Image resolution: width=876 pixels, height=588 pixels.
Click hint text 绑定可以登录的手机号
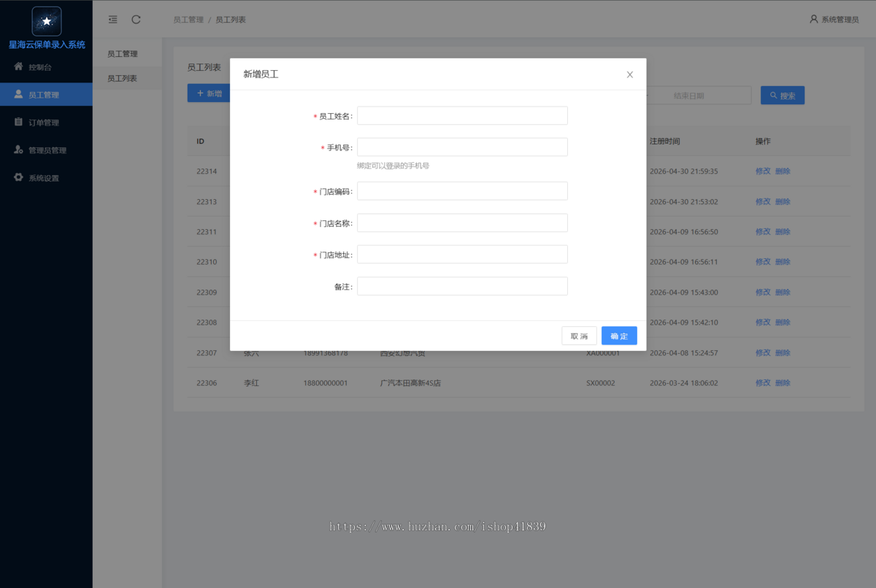click(393, 166)
